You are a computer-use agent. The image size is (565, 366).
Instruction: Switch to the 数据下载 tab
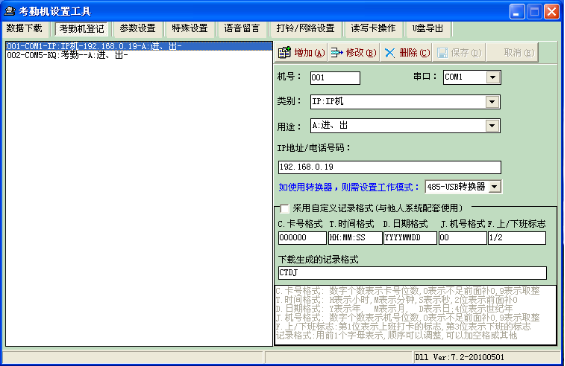click(25, 28)
